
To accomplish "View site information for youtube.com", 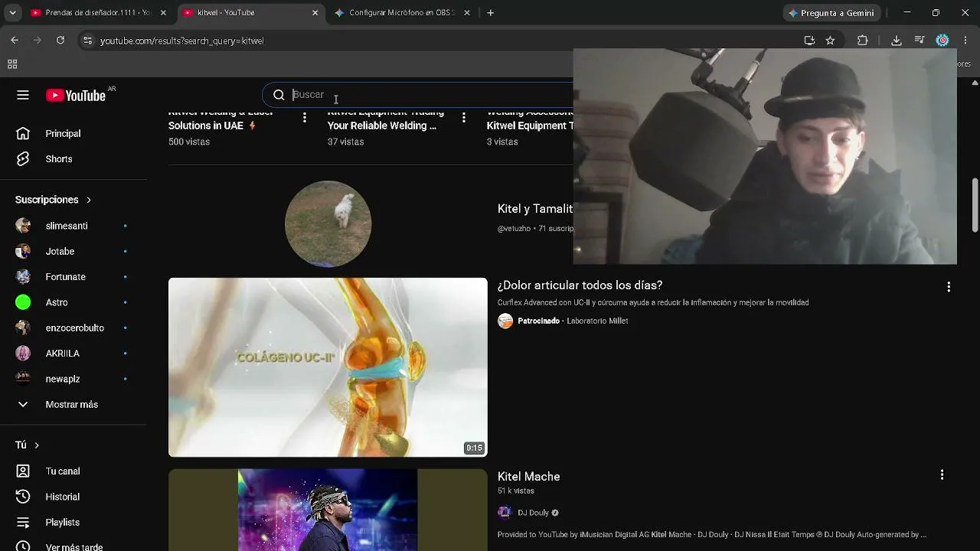I will point(88,41).
